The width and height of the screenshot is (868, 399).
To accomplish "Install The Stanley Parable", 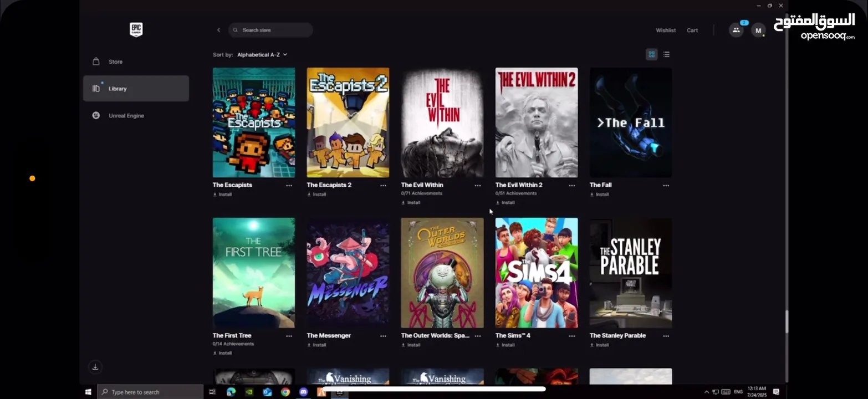I will tap(599, 345).
